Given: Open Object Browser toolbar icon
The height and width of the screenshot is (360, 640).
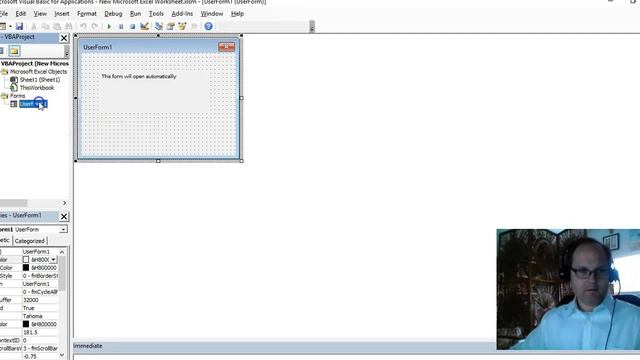Looking at the screenshot, I should click(x=182, y=27).
